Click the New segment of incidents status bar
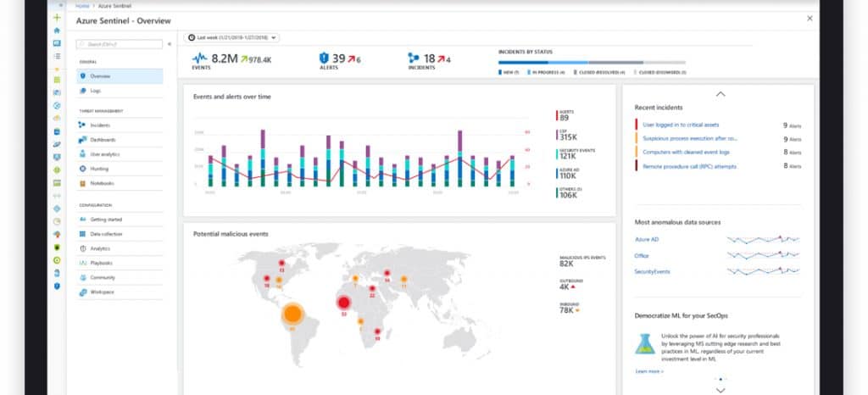 [523, 63]
